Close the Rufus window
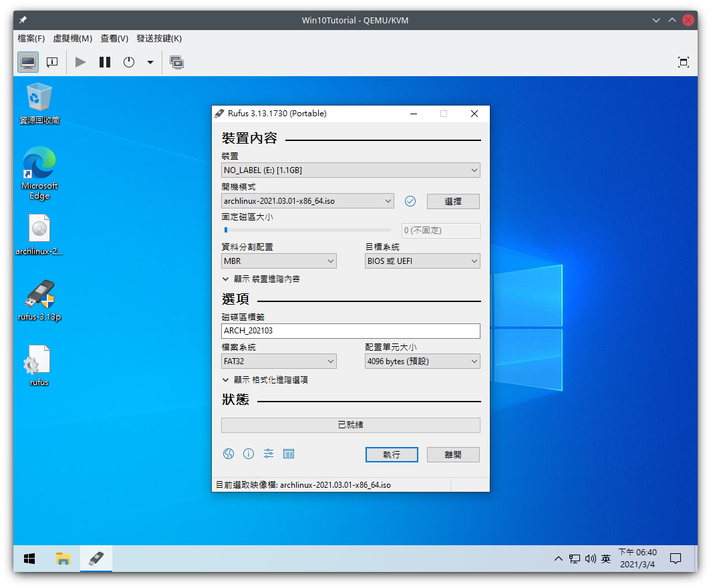This screenshot has width=711, height=588. click(474, 114)
